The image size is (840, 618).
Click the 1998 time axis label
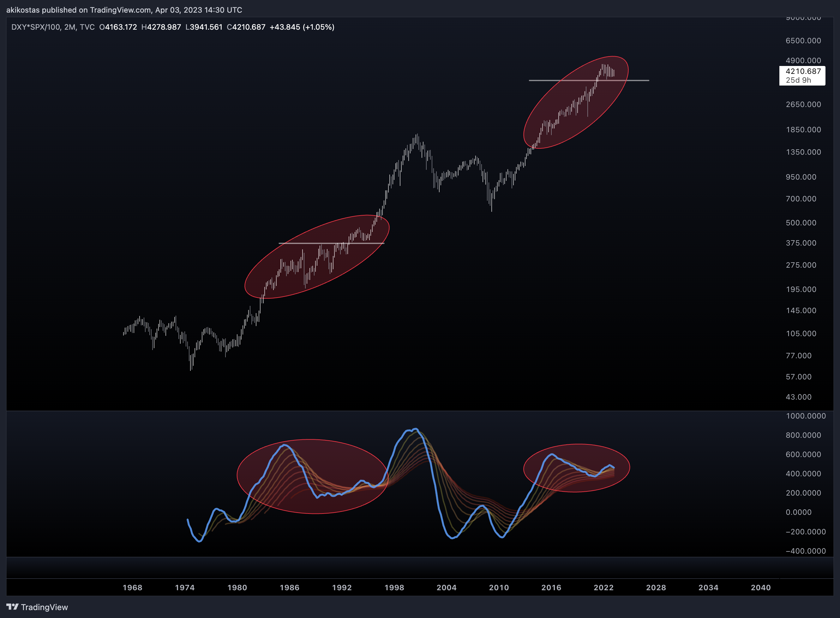point(394,587)
